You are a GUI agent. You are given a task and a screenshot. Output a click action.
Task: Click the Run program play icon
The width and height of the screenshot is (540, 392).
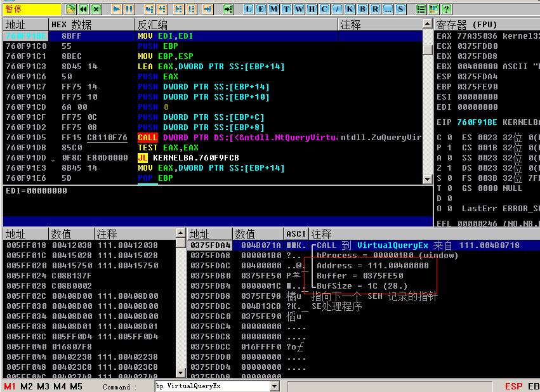[x=116, y=9]
